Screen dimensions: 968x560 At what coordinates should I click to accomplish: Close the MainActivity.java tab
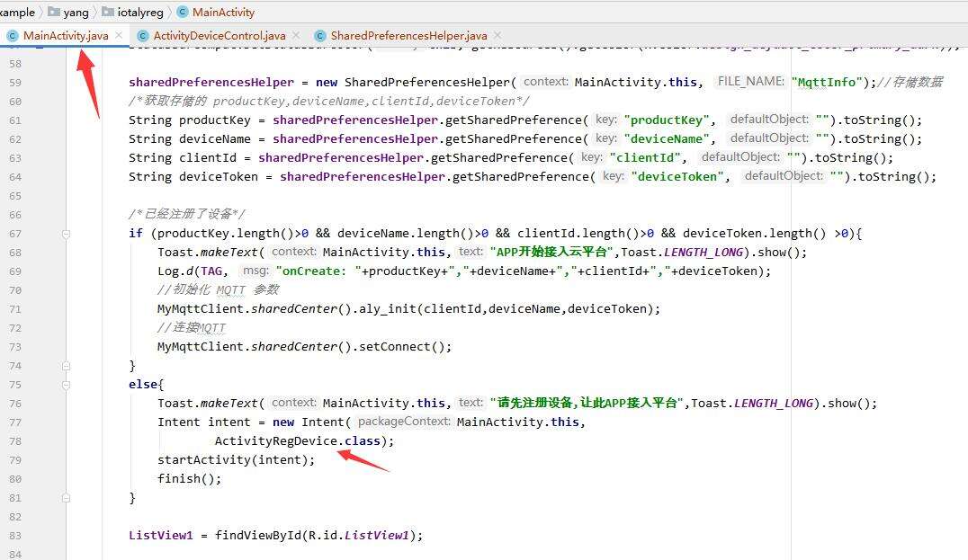(x=119, y=36)
